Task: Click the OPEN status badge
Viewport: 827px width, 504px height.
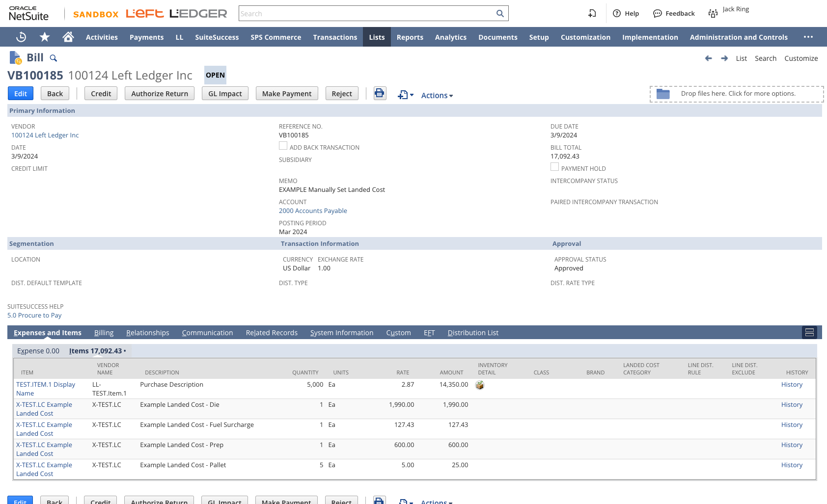Action: 215,75
